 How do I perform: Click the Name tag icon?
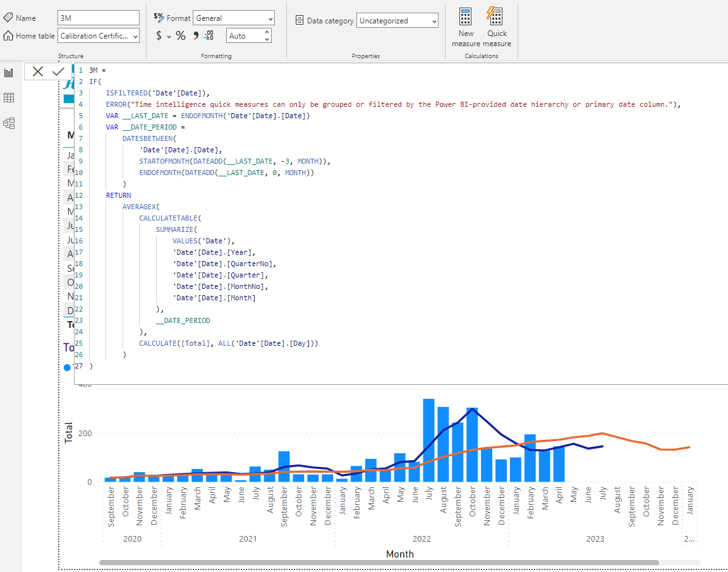[8, 18]
